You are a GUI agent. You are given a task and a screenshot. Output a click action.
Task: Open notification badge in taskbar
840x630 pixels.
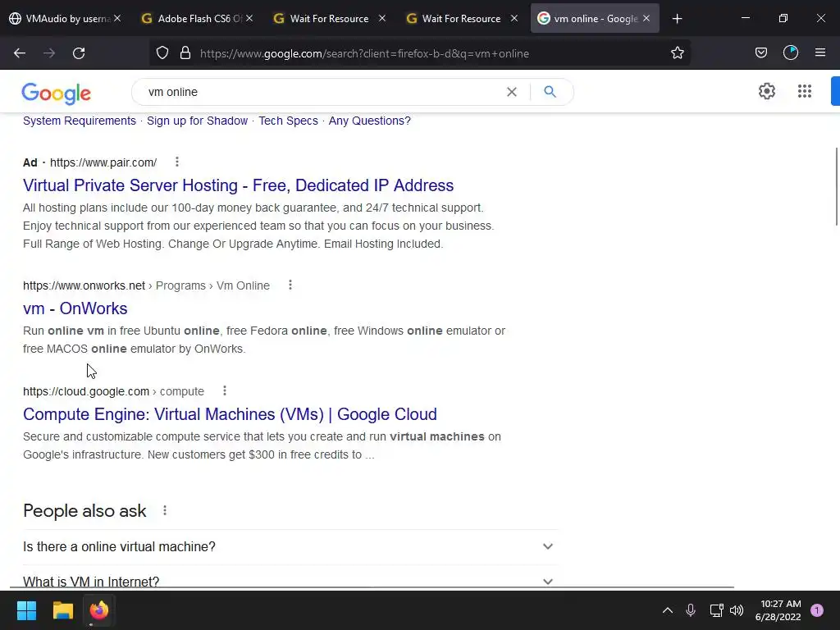(816, 610)
